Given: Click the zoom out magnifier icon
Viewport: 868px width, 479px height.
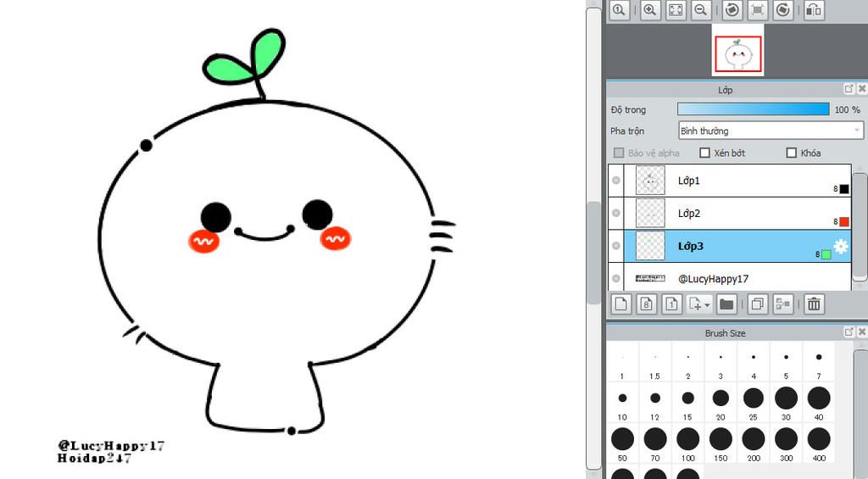Looking at the screenshot, I should [701, 10].
